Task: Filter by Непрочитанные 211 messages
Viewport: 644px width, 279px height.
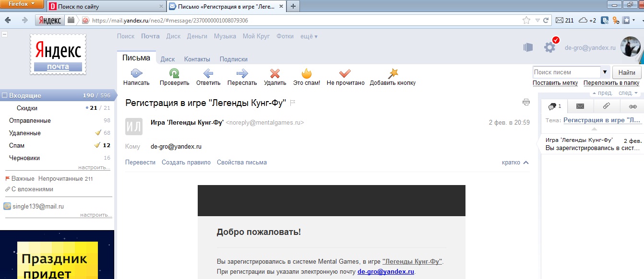Action: (x=65, y=179)
